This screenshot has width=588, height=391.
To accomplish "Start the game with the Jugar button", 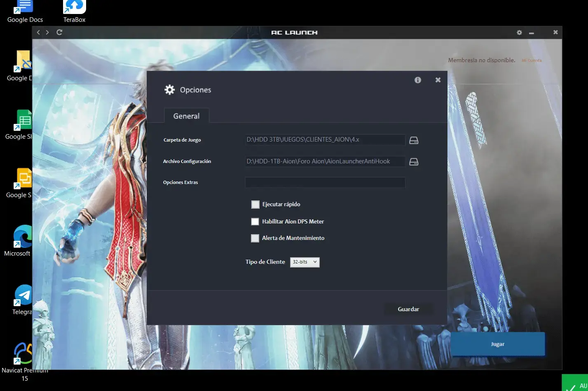I will pos(498,344).
